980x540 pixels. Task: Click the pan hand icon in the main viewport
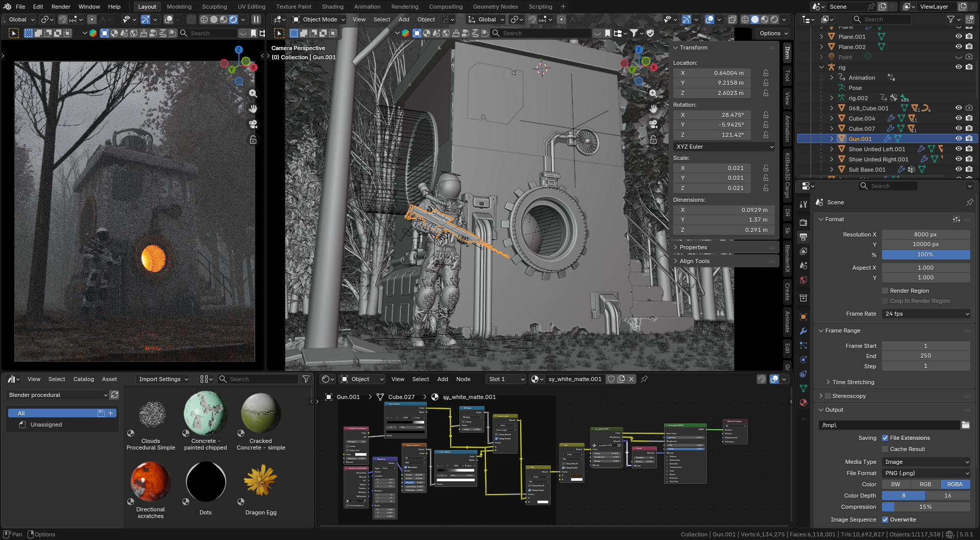point(653,109)
